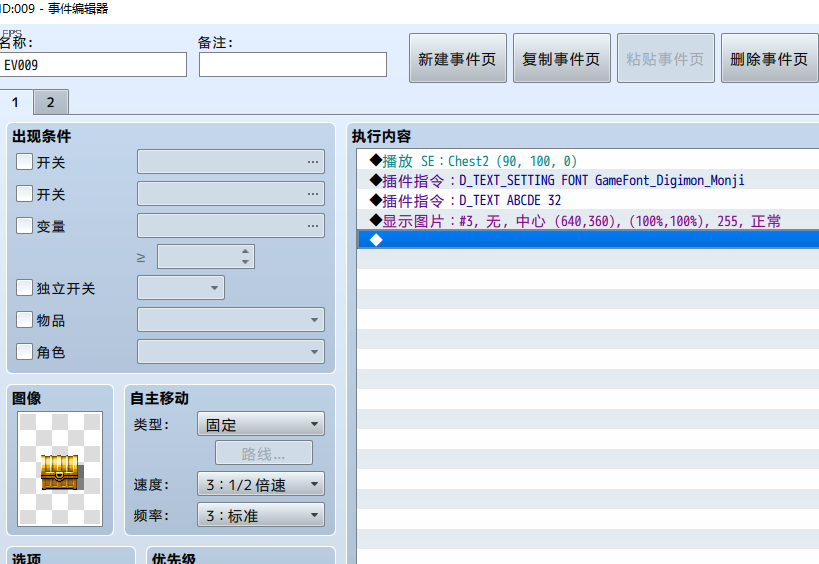This screenshot has width=819, height=564.
Task: Focus the 备注 note input field
Action: tap(292, 64)
